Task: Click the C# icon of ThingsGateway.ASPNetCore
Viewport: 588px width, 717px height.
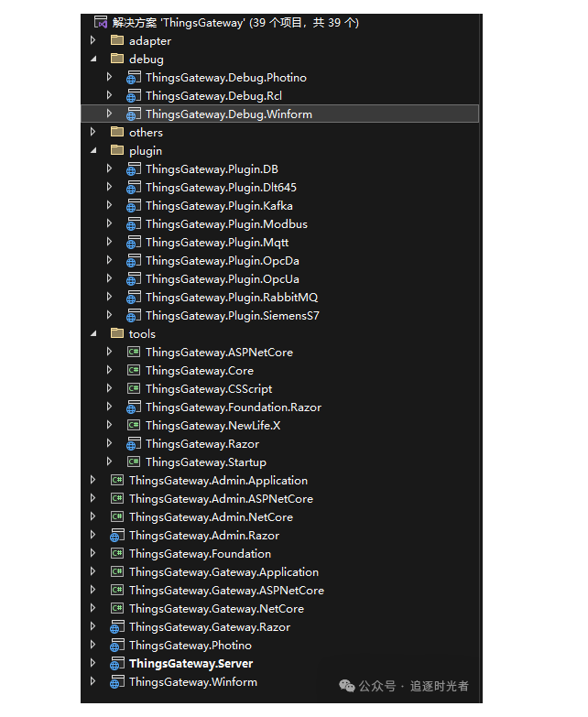Action: 134,352
